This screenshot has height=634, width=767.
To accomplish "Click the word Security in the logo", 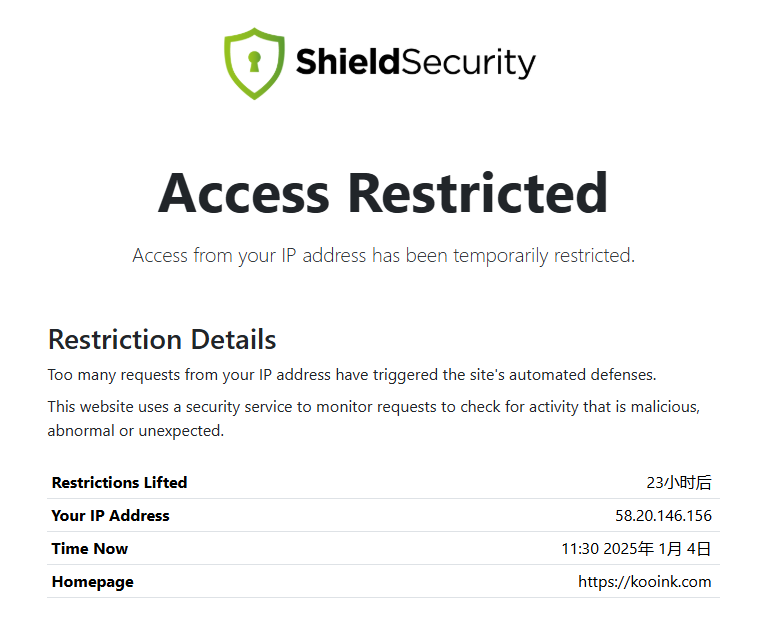I will click(469, 63).
